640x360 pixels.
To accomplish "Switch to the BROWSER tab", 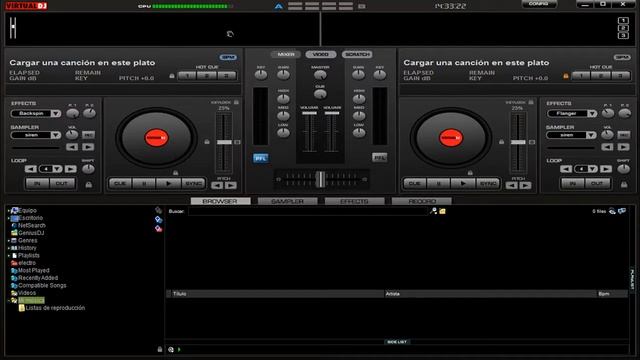I will point(220,201).
